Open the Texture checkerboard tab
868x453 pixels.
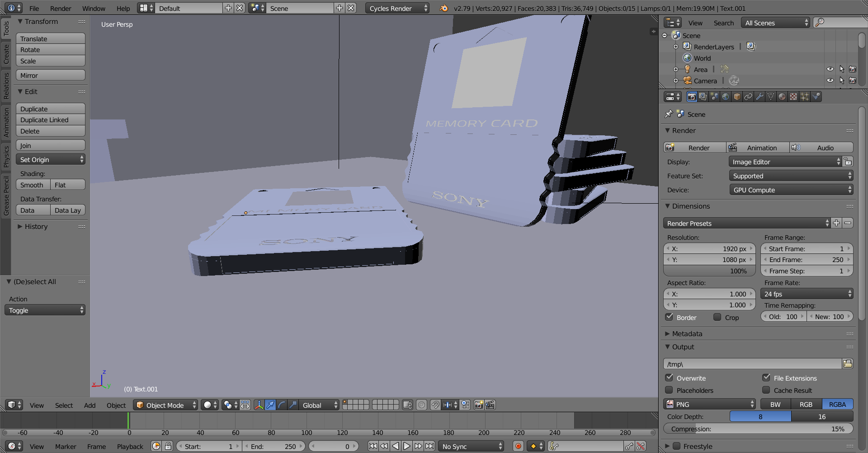793,96
